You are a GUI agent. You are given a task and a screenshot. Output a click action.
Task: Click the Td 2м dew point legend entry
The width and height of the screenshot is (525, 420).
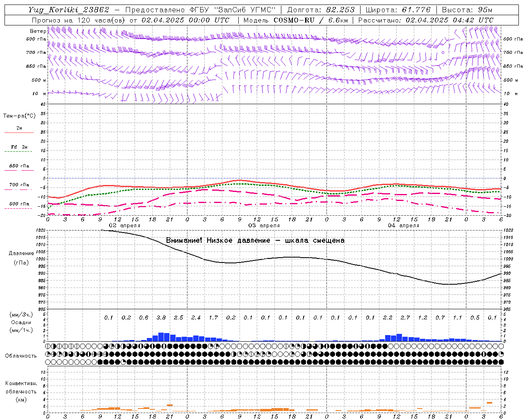point(19,147)
